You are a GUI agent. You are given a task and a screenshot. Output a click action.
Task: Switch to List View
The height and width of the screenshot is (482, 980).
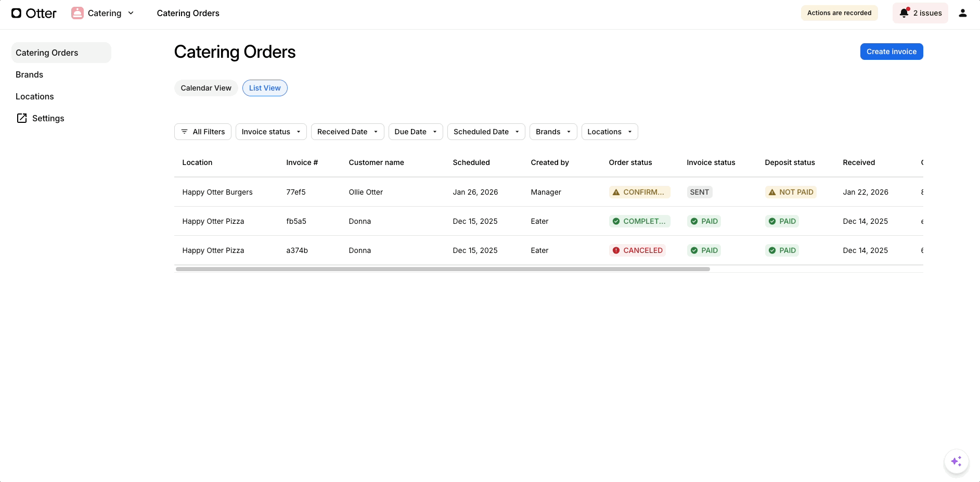[x=264, y=88]
